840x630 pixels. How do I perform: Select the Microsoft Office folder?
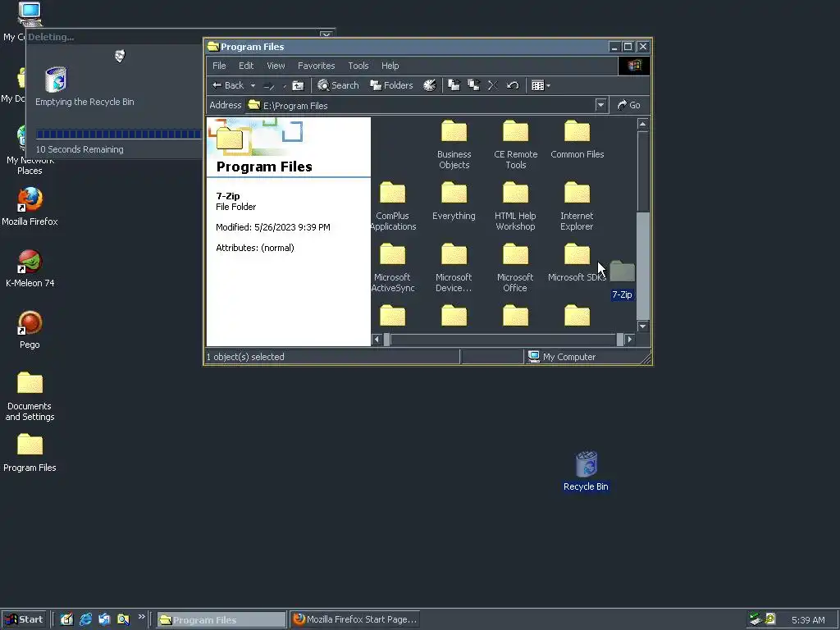[x=515, y=268]
